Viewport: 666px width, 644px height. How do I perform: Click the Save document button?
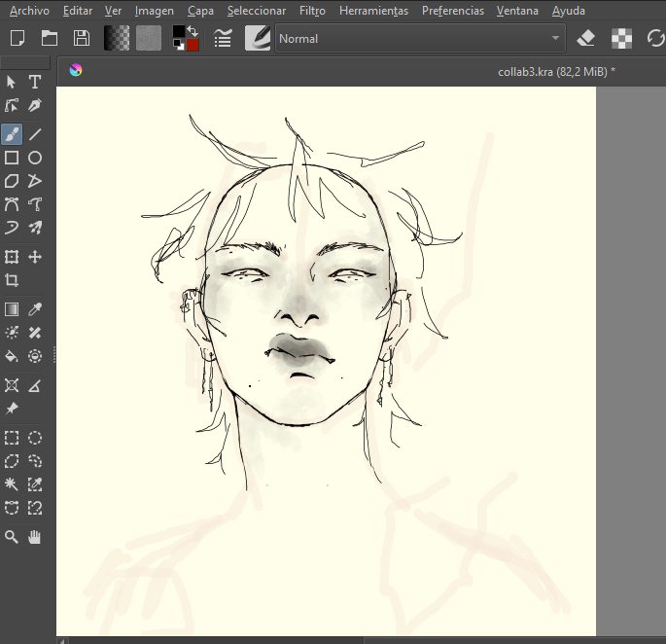point(82,38)
